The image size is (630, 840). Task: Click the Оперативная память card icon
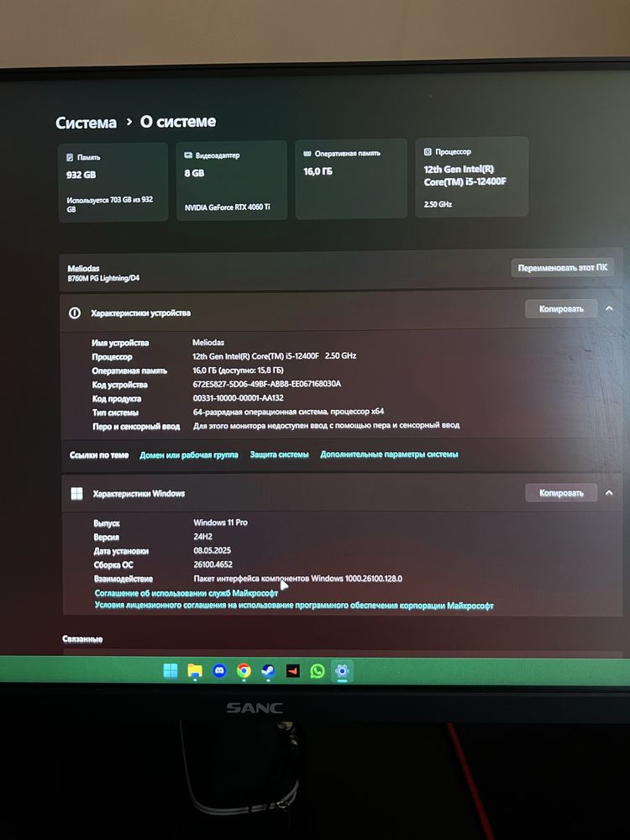(307, 153)
